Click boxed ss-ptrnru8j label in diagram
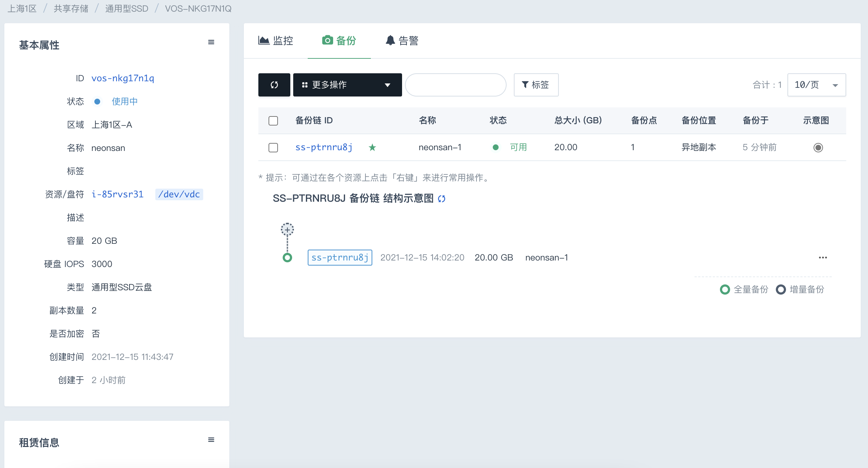Screen dimensions: 868x468 (340, 258)
